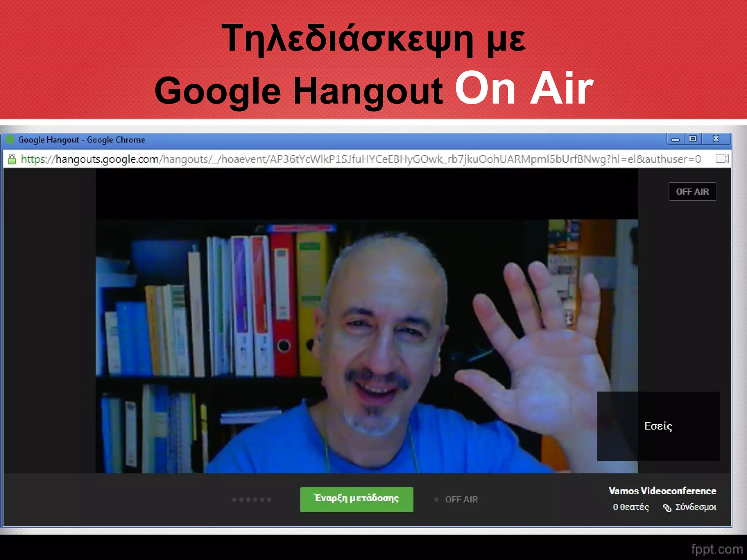The width and height of the screenshot is (747, 560).
Task: Click the camera icon in address bar
Action: (x=722, y=159)
